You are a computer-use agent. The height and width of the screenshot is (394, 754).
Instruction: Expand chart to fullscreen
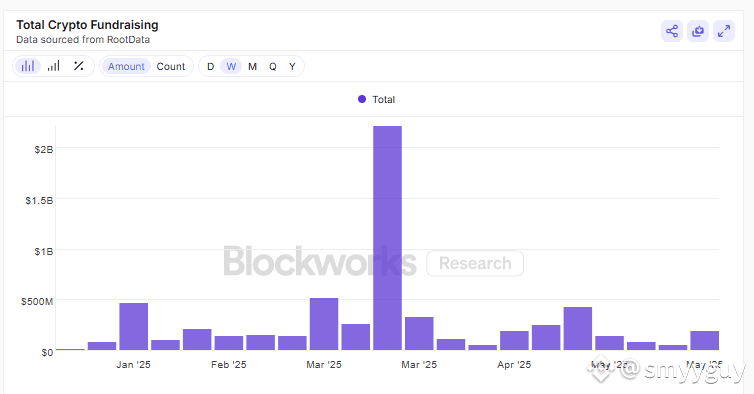724,32
